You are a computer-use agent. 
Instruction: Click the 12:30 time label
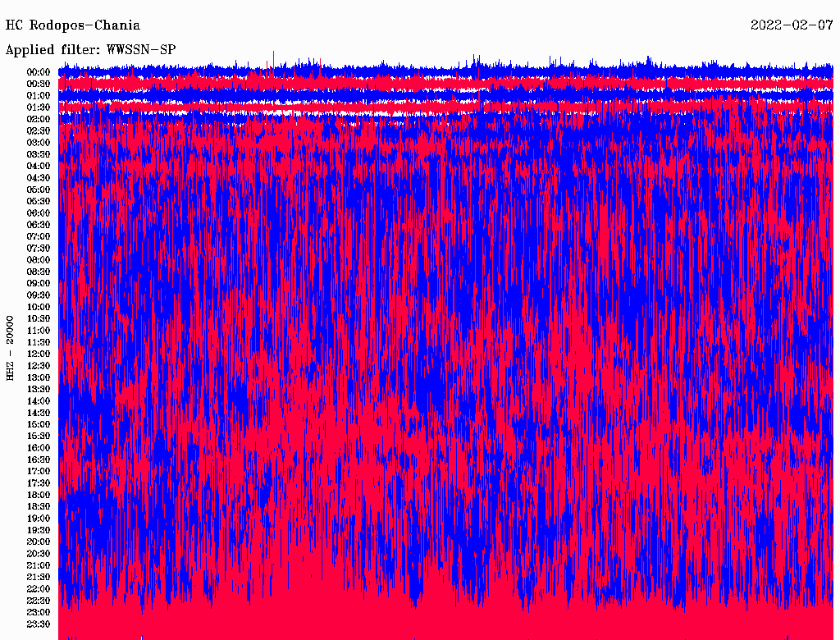39,366
